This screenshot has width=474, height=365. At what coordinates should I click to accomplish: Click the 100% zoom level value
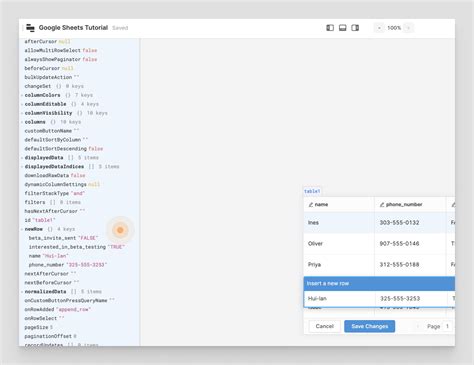[394, 28]
